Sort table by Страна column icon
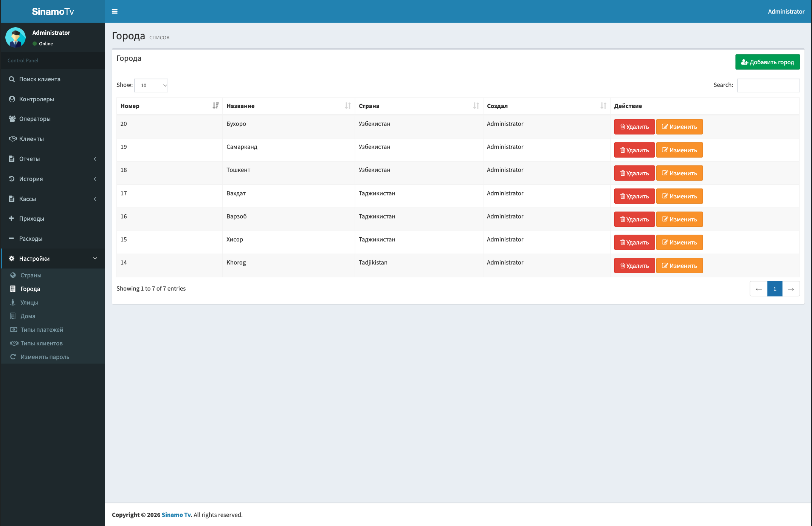 tap(476, 106)
